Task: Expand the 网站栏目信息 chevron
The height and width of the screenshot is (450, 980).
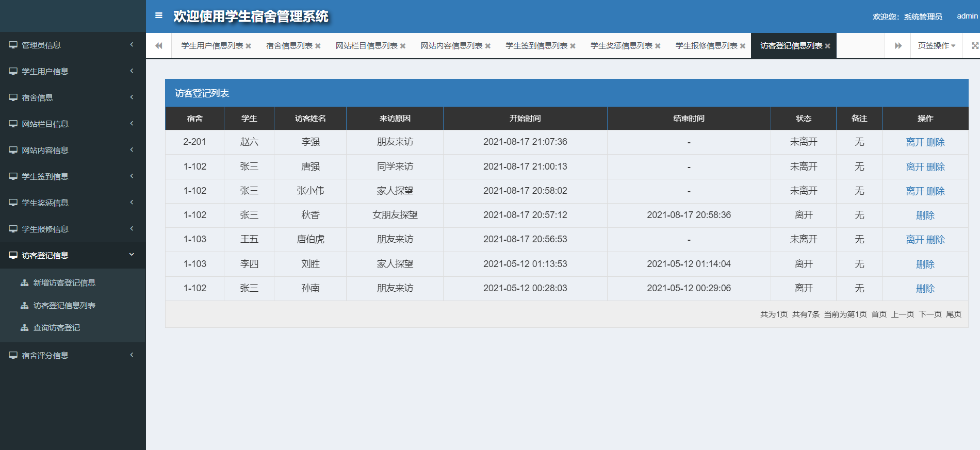Action: 132,123
